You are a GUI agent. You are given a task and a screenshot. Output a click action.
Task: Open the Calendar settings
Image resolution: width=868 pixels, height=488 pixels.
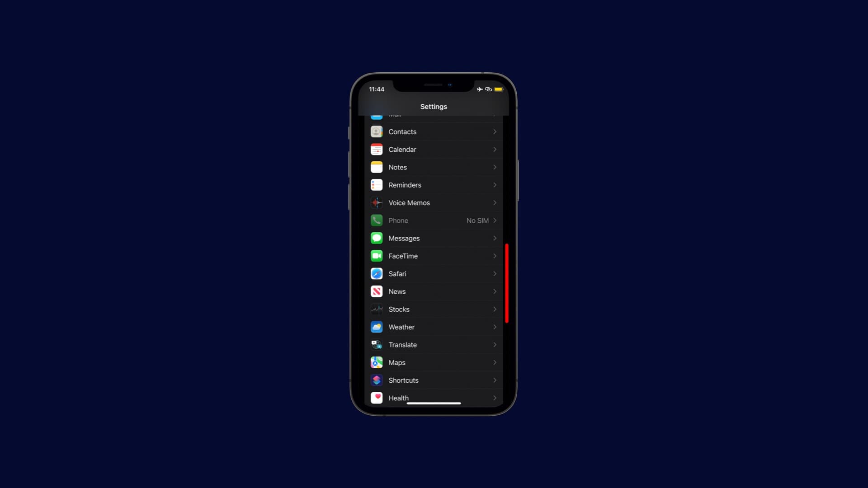point(434,150)
